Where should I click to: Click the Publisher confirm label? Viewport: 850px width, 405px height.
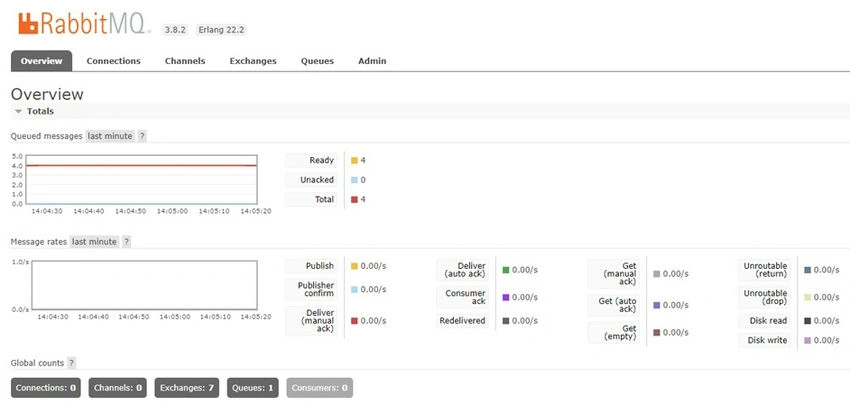[x=312, y=290]
